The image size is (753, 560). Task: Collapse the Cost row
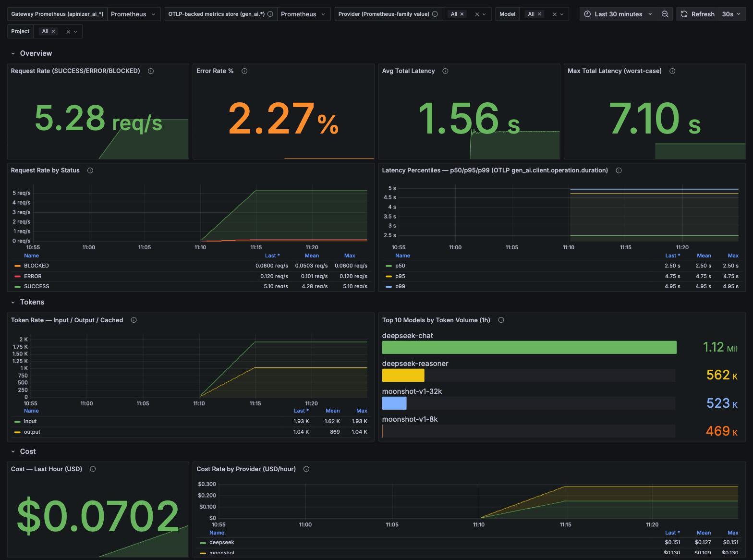(x=23, y=451)
